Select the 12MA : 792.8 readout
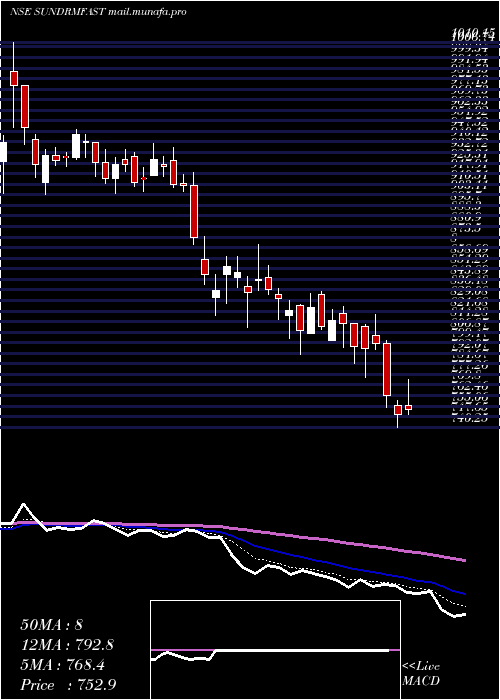Image resolution: width=500 pixels, height=700 pixels. tap(67, 645)
